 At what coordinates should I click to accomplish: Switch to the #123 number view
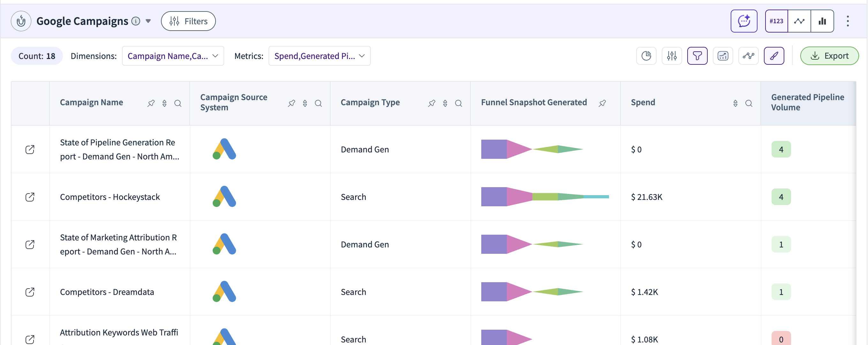click(x=776, y=21)
